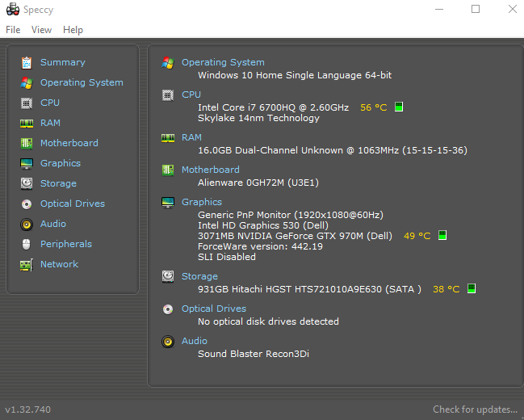Show Graphics details from sidebar
The height and width of the screenshot is (420, 524).
click(x=61, y=163)
